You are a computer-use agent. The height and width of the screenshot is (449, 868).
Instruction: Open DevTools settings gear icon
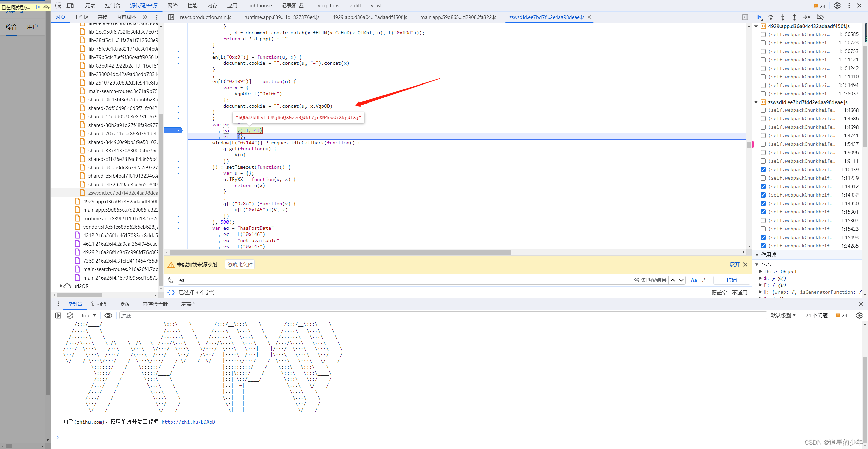pyautogui.click(x=837, y=5)
